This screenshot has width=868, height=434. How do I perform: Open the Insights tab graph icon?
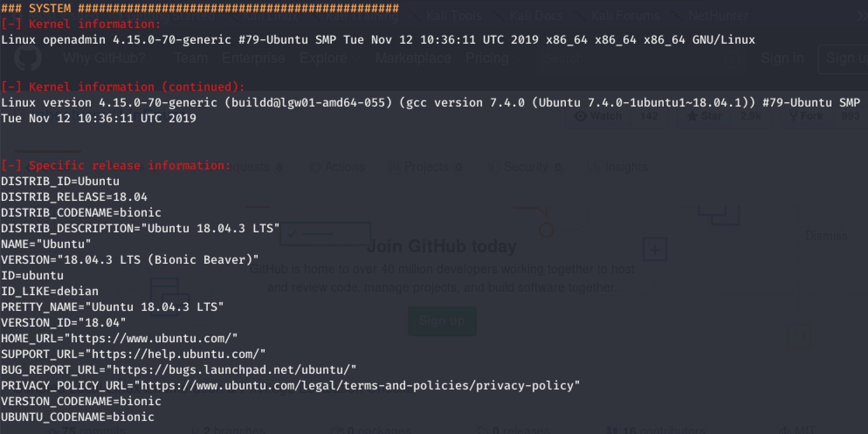[x=593, y=167]
